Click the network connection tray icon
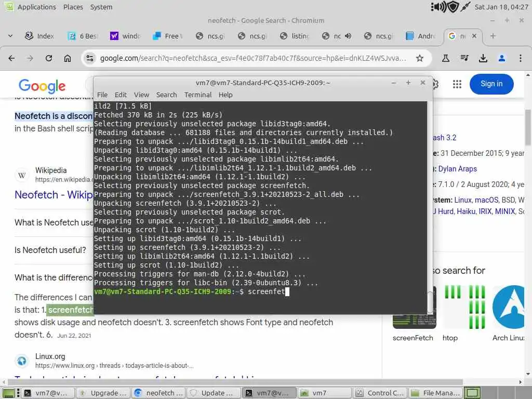This screenshot has width=532, height=399. (465, 7)
